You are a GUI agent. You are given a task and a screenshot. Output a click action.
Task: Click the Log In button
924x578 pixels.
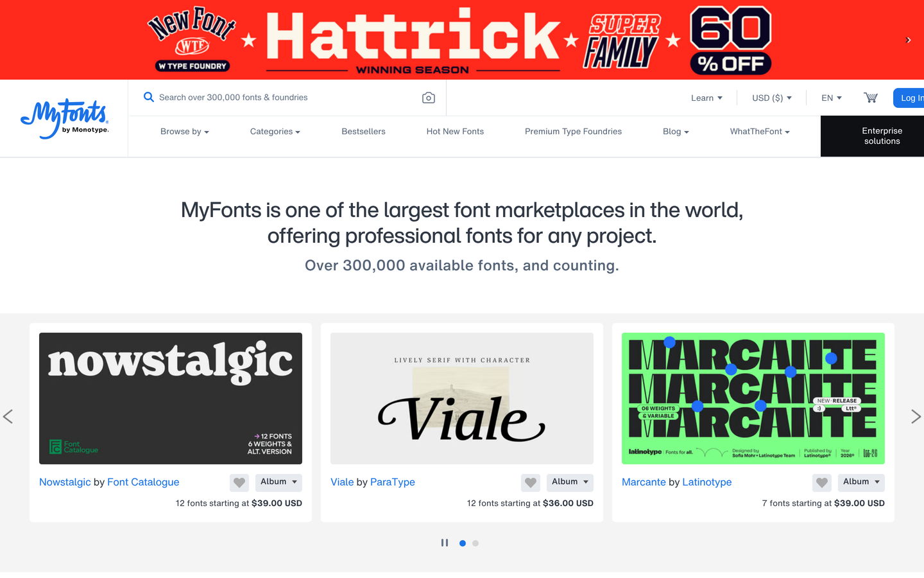[909, 98]
